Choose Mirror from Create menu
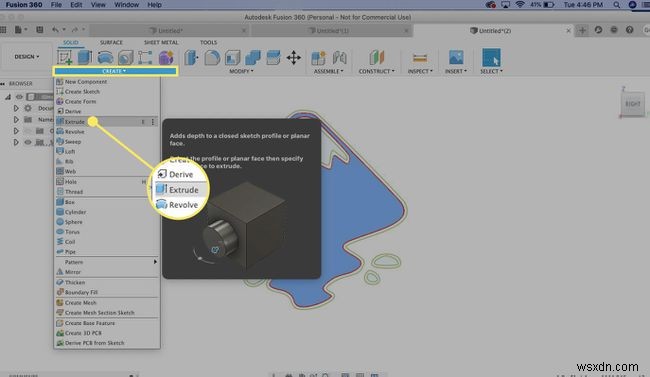Image resolution: width=650 pixels, height=377 pixels. (x=107, y=272)
